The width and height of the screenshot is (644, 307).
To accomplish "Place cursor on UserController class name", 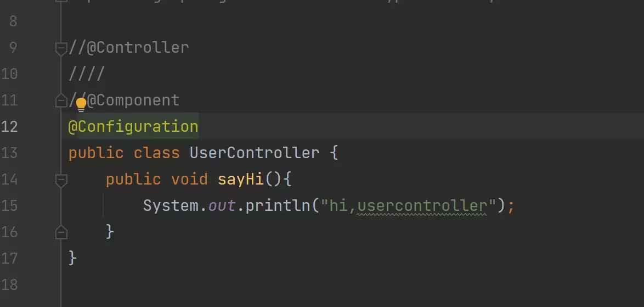I will tap(254, 153).
